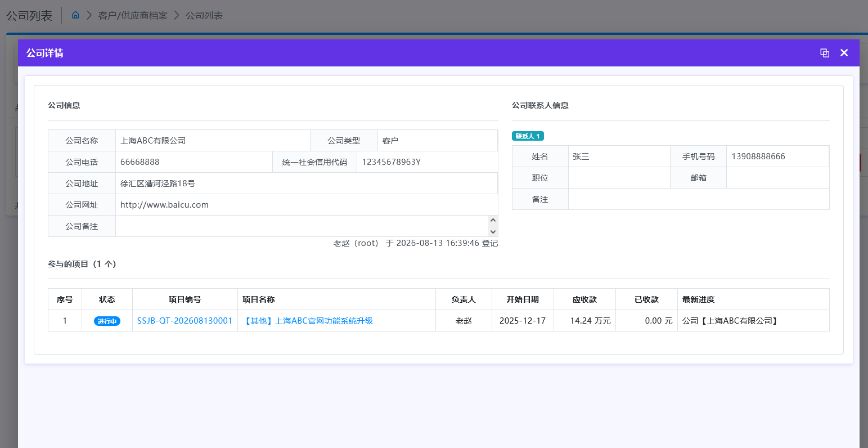Click row number 1 in projects table
The height and width of the screenshot is (448, 868).
[x=65, y=321]
